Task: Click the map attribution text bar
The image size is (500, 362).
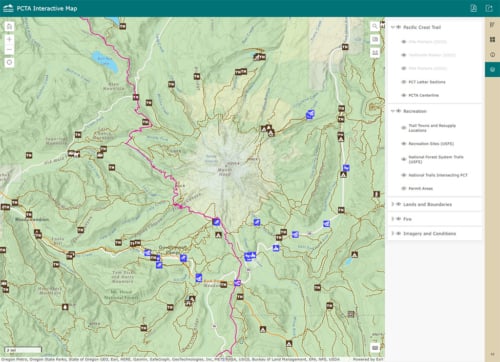Action: [170, 359]
